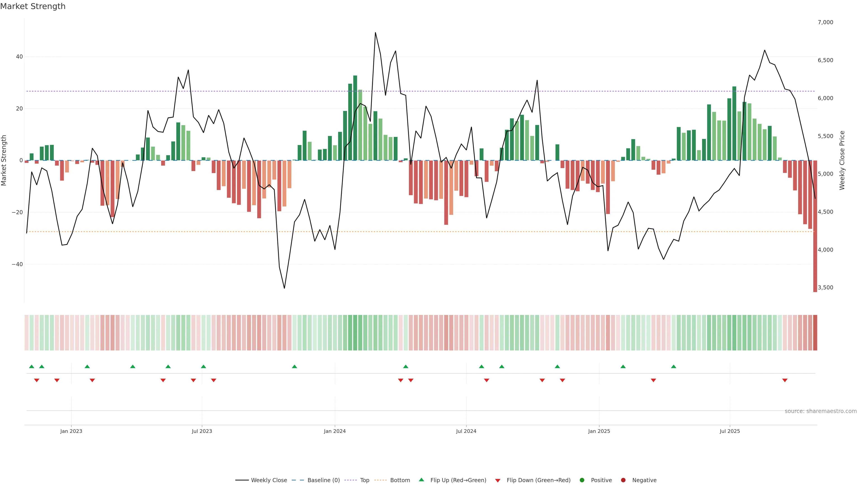This screenshot has height=488, width=868.
Task: Click the Positive green circle legend icon
Action: [582, 480]
